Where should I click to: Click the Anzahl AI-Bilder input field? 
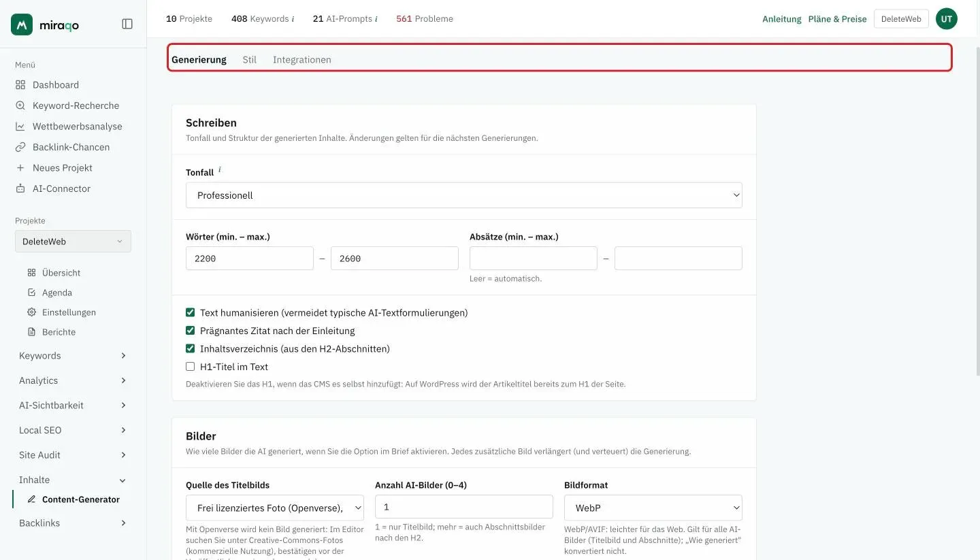click(464, 507)
